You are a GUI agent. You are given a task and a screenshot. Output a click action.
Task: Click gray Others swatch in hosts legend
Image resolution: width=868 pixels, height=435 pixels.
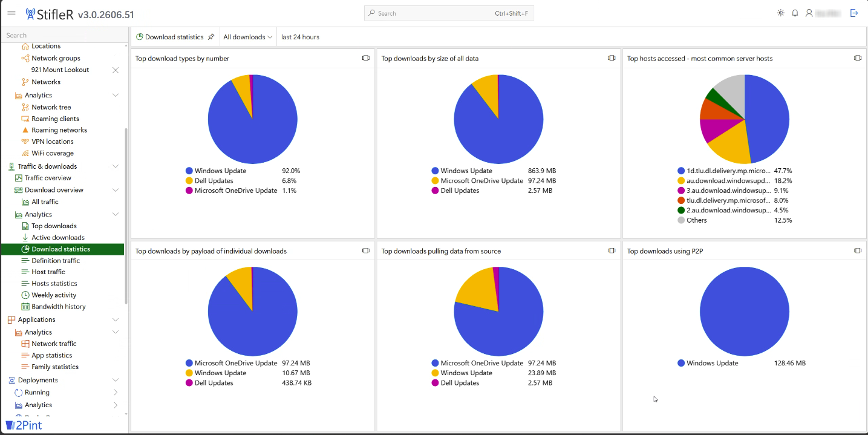click(x=681, y=220)
